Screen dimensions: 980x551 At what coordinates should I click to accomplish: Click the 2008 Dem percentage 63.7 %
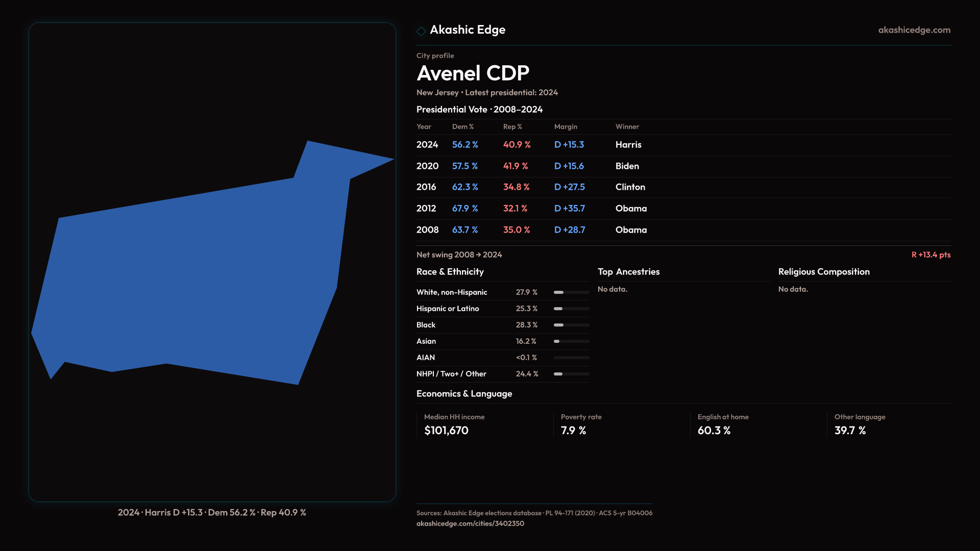point(464,230)
